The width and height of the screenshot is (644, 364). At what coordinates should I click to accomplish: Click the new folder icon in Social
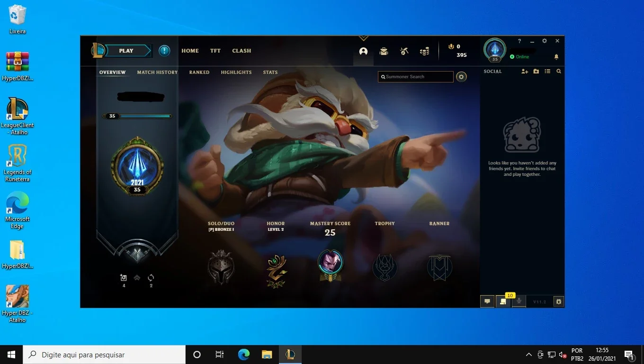(x=536, y=72)
